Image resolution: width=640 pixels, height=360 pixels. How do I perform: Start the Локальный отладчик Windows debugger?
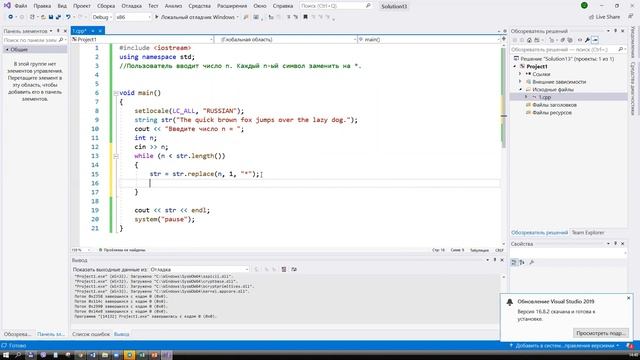point(196,17)
